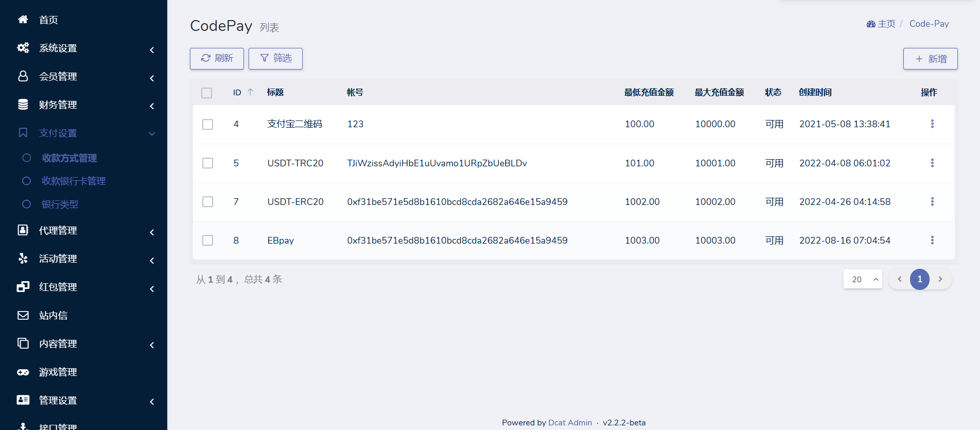Image resolution: width=980 pixels, height=430 pixels.
Task: Sort the table by ID arrow
Action: (250, 92)
